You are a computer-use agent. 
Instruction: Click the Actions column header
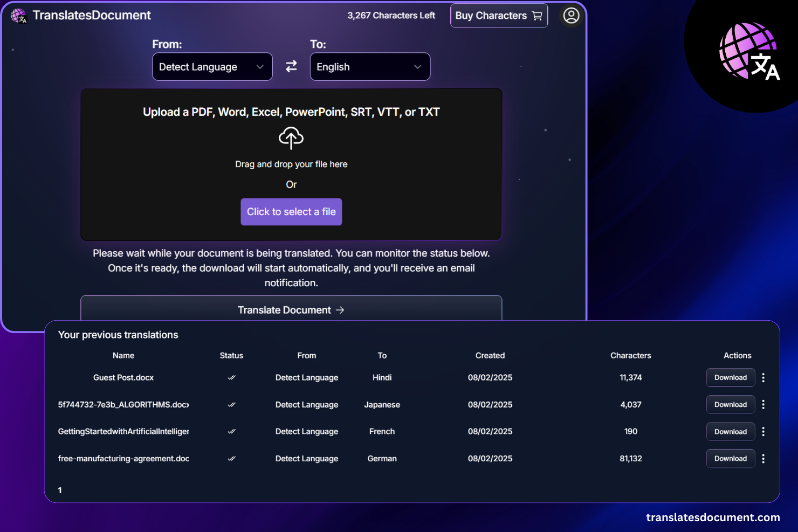(738, 356)
